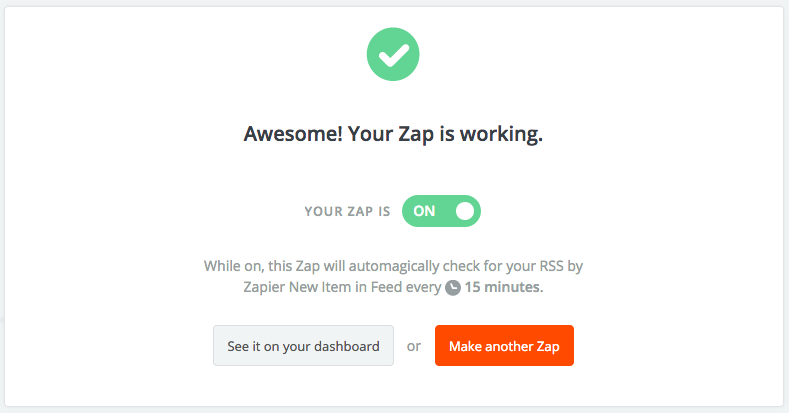Open See it on your dashboard
The height and width of the screenshot is (413, 789).
coord(303,346)
